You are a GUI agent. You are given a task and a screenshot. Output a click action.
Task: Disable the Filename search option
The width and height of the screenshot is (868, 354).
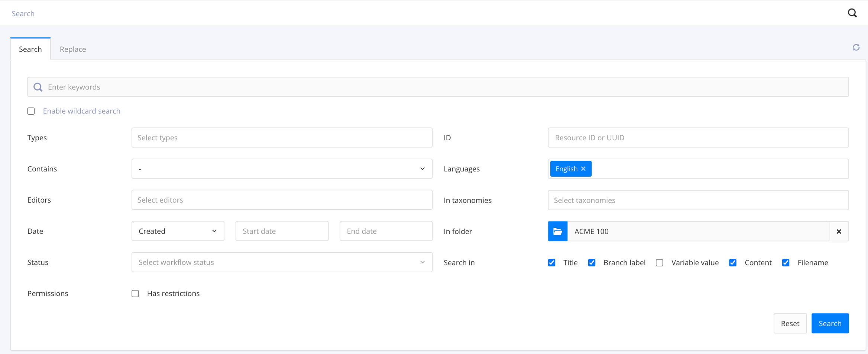click(786, 262)
